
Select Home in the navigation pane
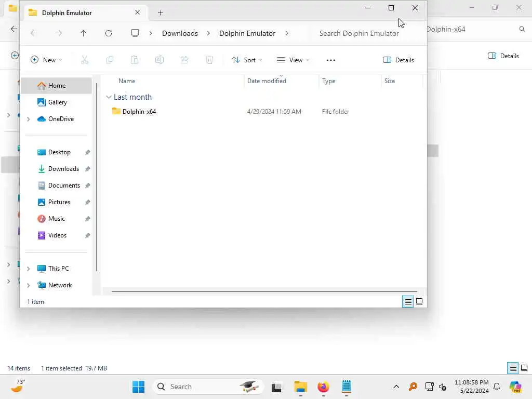[56, 86]
